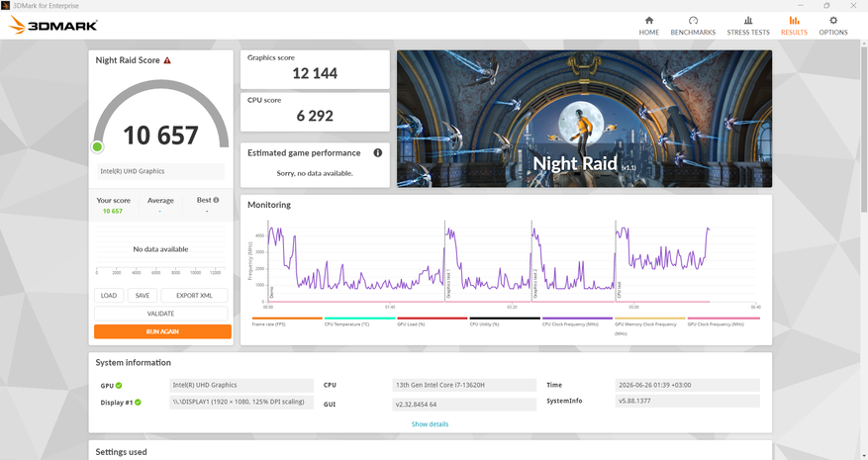This screenshot has width=868, height=460.
Task: Click the 3DMark logo
Action: tap(53, 25)
